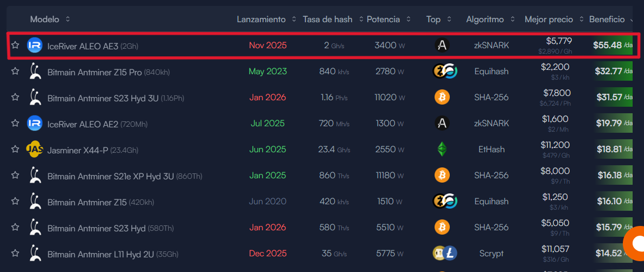Image resolution: width=644 pixels, height=272 pixels.
Task: Click the Bitcoin icon in S23 Hyd 3U row
Action: (442, 98)
